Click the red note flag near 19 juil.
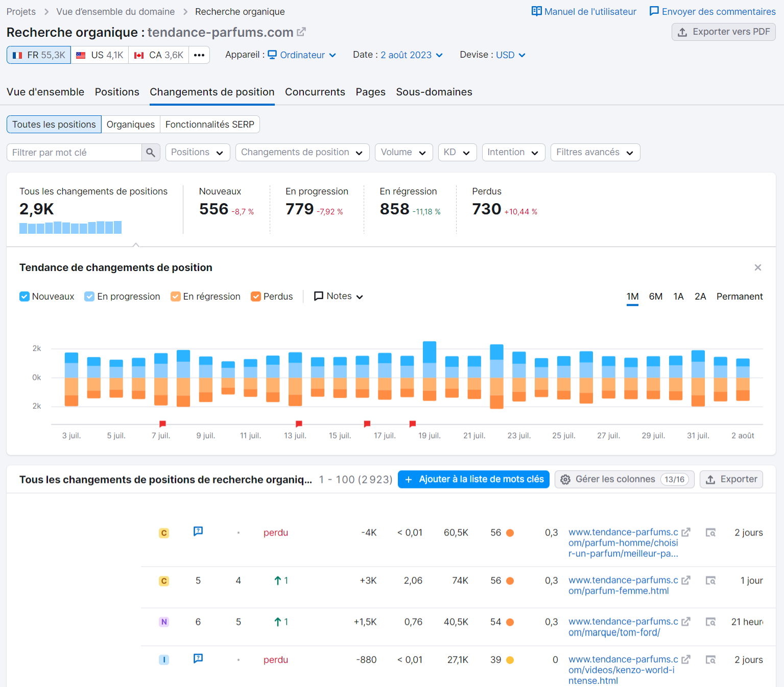The image size is (784, 687). tap(413, 424)
